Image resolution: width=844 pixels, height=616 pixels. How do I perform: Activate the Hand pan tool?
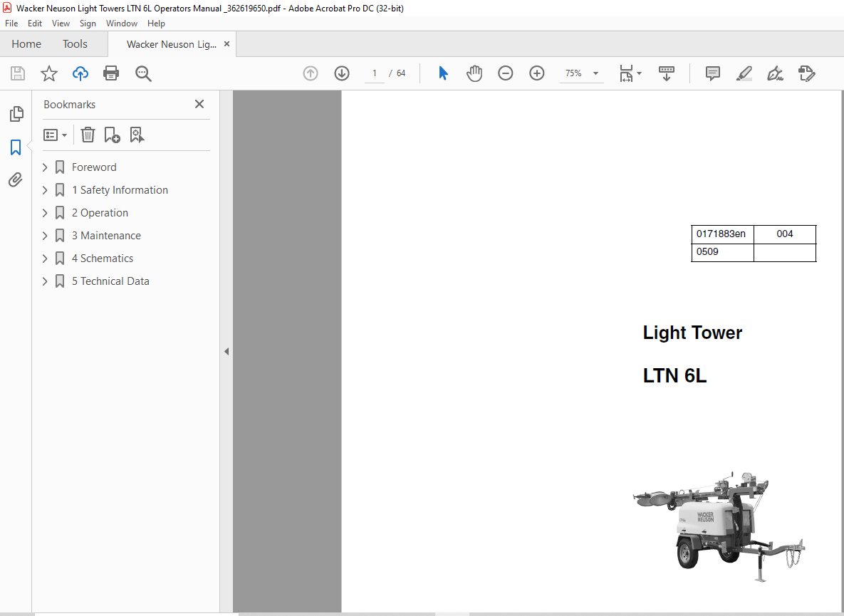[x=474, y=73]
